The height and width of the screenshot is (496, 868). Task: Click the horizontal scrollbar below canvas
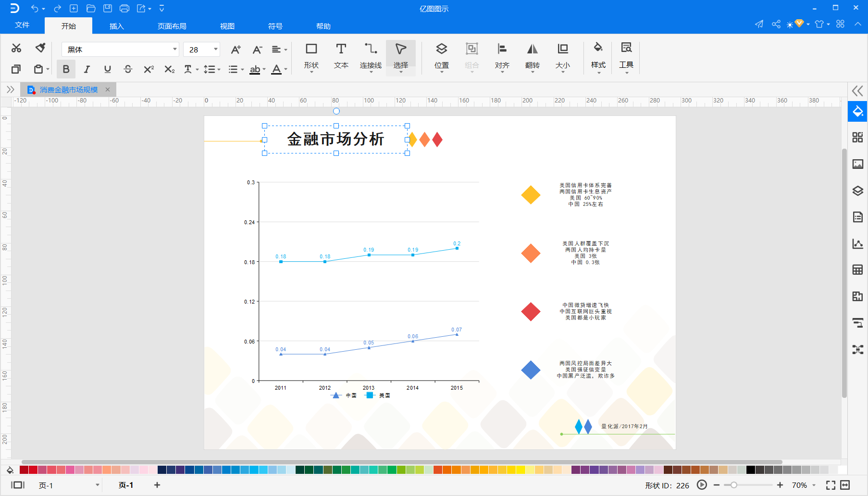402,462
